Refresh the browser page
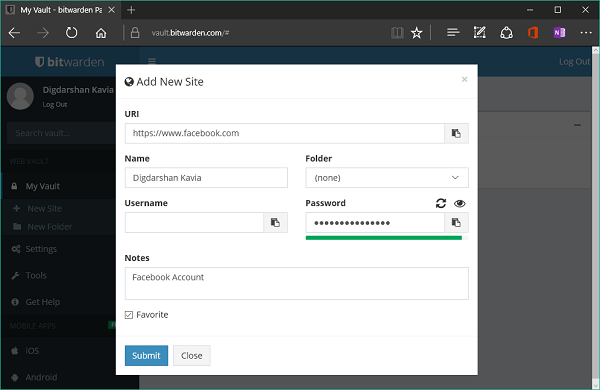Image resolution: width=600 pixels, height=390 pixels. pos(72,33)
